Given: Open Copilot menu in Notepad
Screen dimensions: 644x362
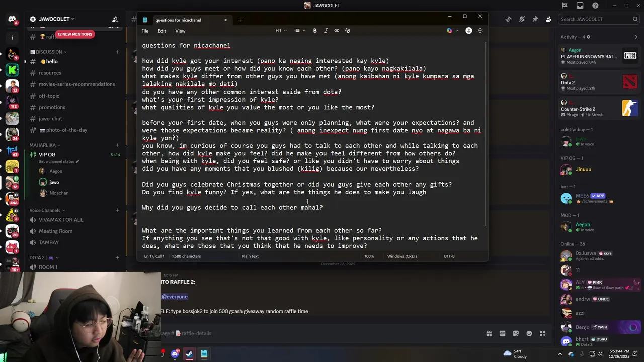Looking at the screenshot, I should [x=452, y=31].
